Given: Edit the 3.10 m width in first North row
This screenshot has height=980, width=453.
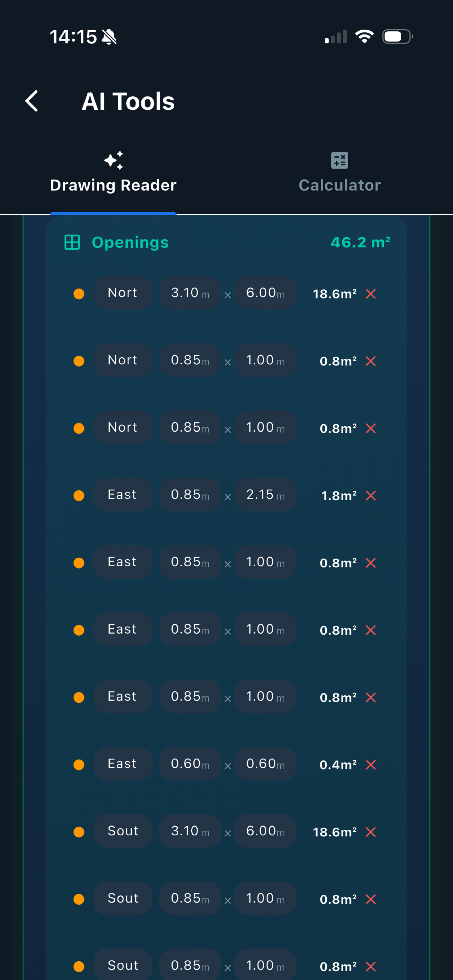Looking at the screenshot, I should 190,292.
